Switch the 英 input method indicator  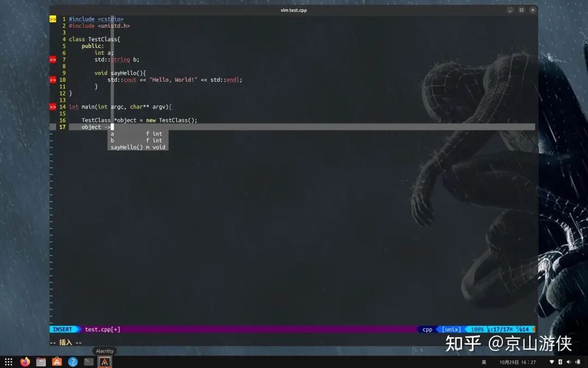[x=484, y=362]
